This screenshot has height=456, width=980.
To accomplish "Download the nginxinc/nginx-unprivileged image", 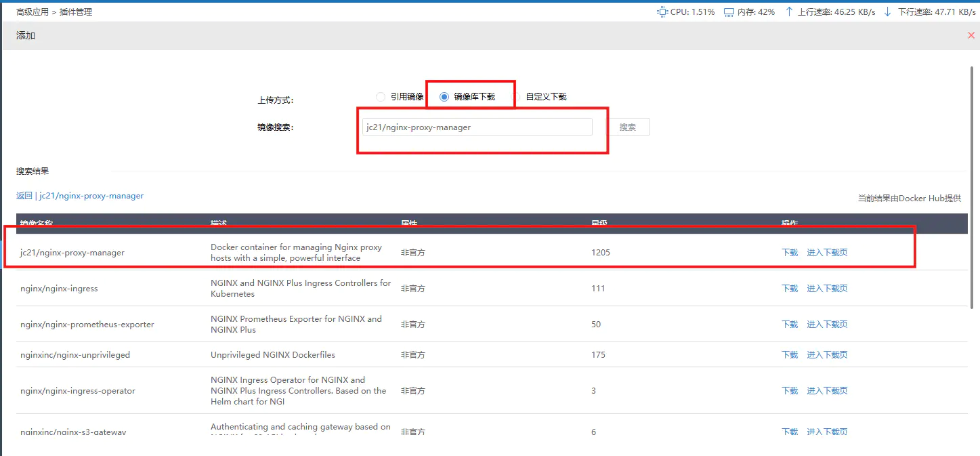I will (x=790, y=355).
